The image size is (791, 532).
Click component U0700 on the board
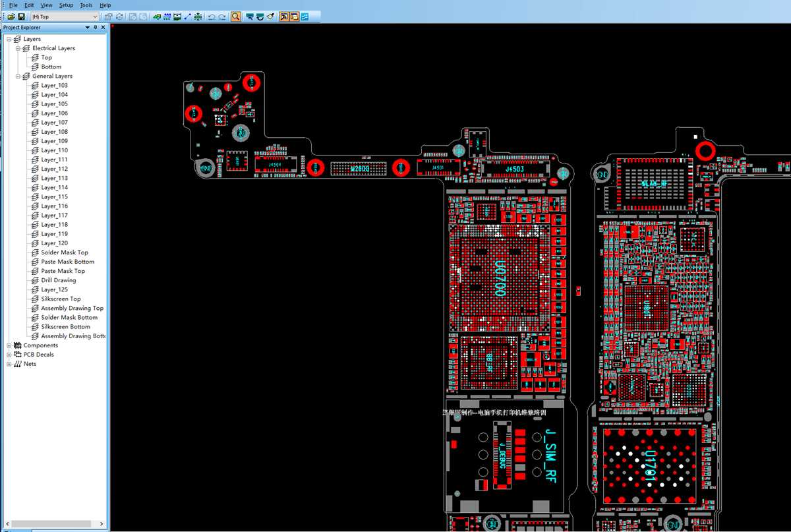501,278
